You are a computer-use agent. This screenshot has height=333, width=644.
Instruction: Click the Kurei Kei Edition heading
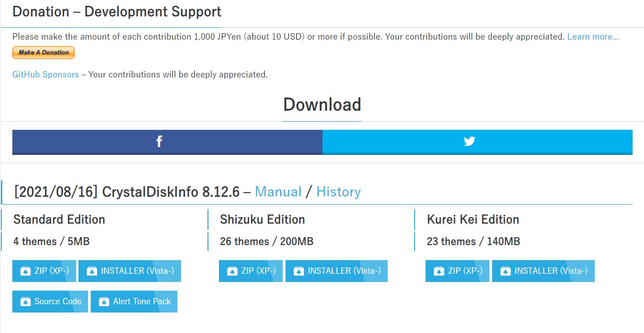point(473,220)
